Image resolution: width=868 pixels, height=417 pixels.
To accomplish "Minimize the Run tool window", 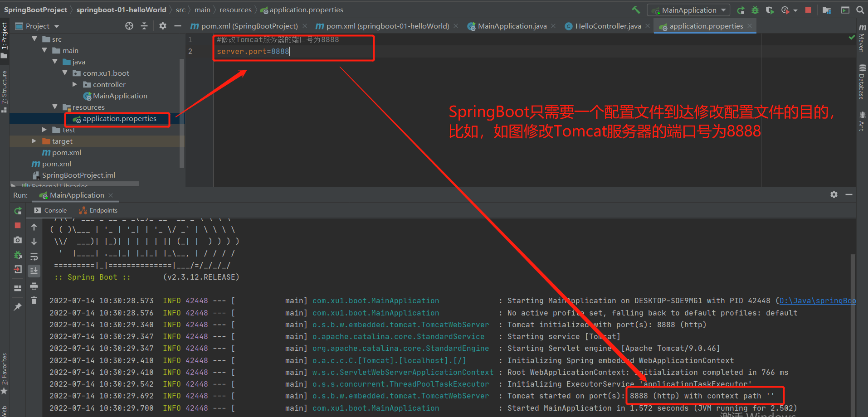I will [849, 194].
